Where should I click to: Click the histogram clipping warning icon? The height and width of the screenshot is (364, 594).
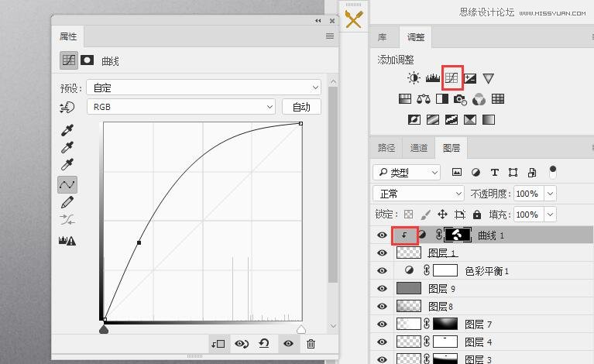tap(67, 241)
